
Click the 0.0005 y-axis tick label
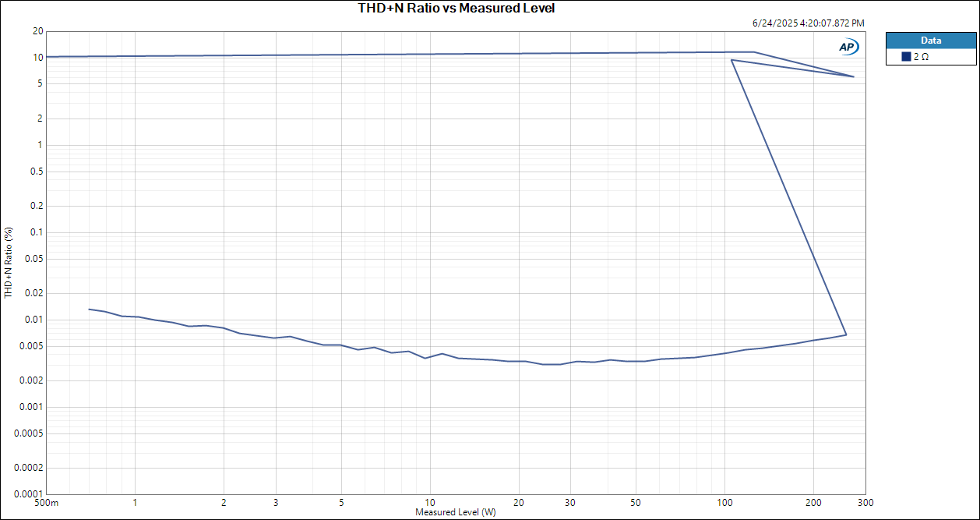[30, 433]
